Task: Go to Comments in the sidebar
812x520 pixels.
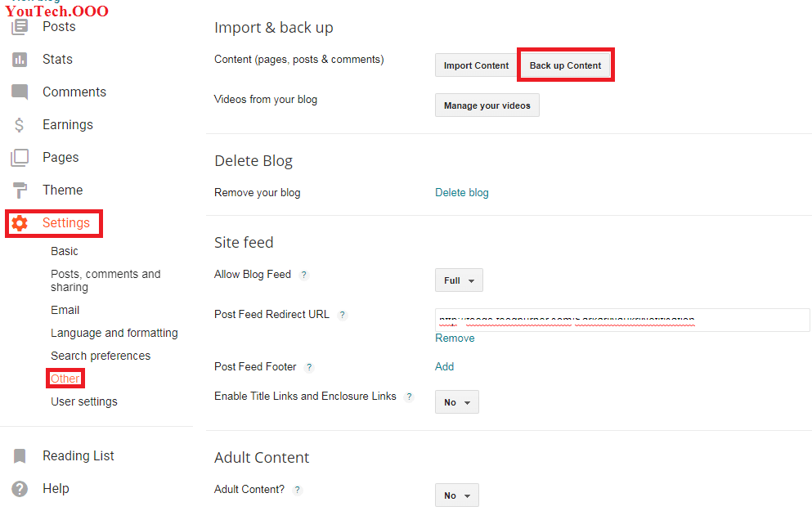Action: click(74, 92)
